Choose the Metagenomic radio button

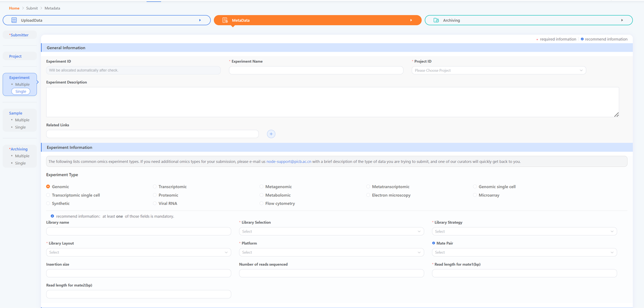262,186
